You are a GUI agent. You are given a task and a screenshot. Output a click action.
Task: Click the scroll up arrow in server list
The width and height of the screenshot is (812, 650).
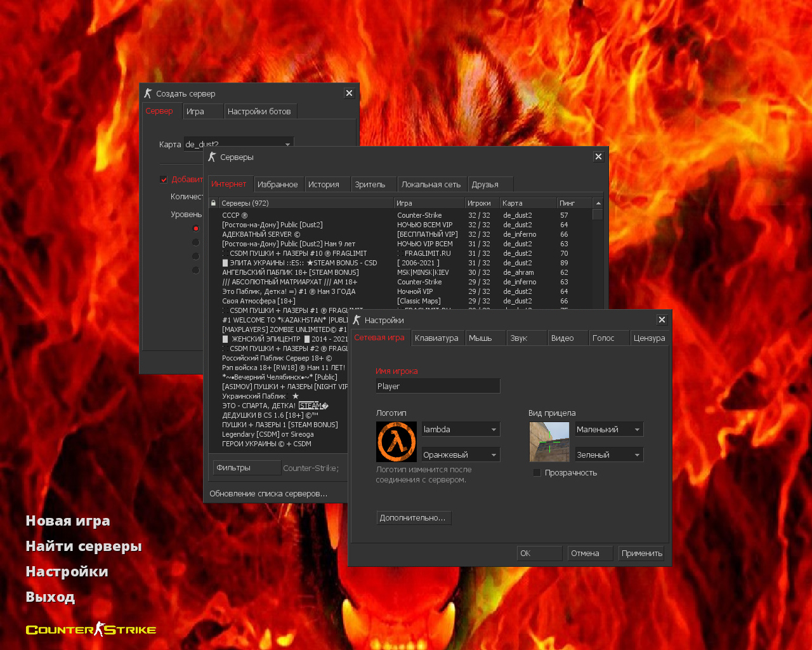(598, 203)
